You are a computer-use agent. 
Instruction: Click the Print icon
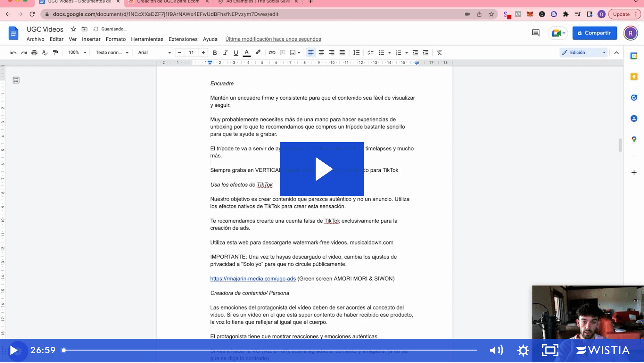tap(34, 53)
